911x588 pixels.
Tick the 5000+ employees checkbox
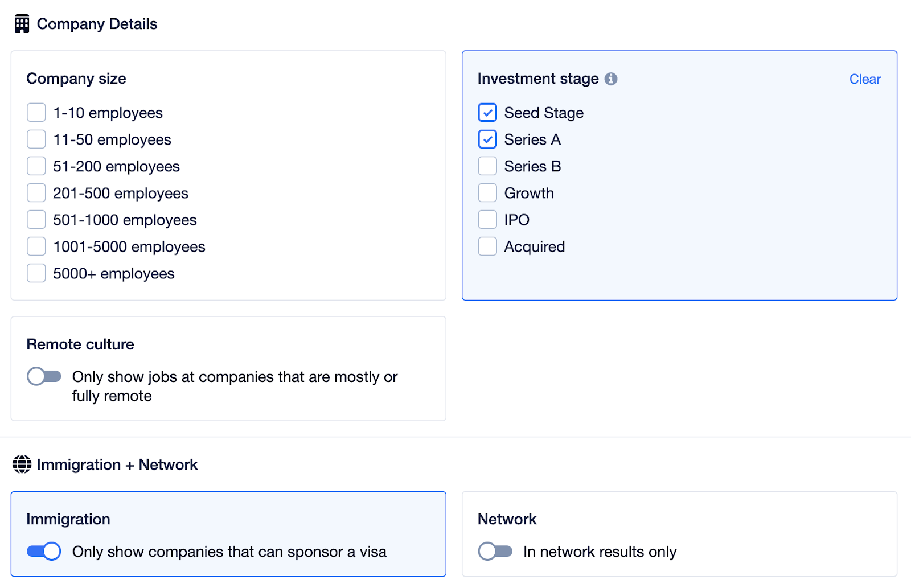click(x=36, y=273)
